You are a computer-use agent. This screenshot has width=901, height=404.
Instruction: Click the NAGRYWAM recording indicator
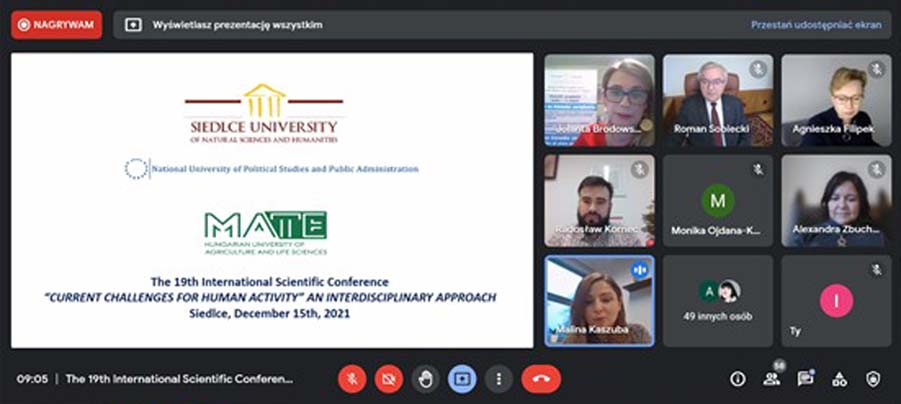pos(56,25)
